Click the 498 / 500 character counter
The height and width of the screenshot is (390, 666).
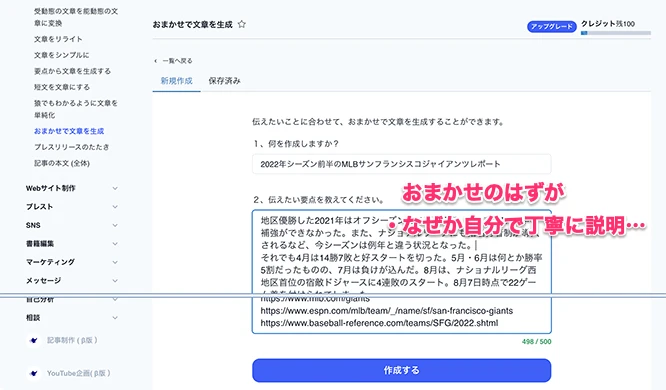click(x=536, y=342)
